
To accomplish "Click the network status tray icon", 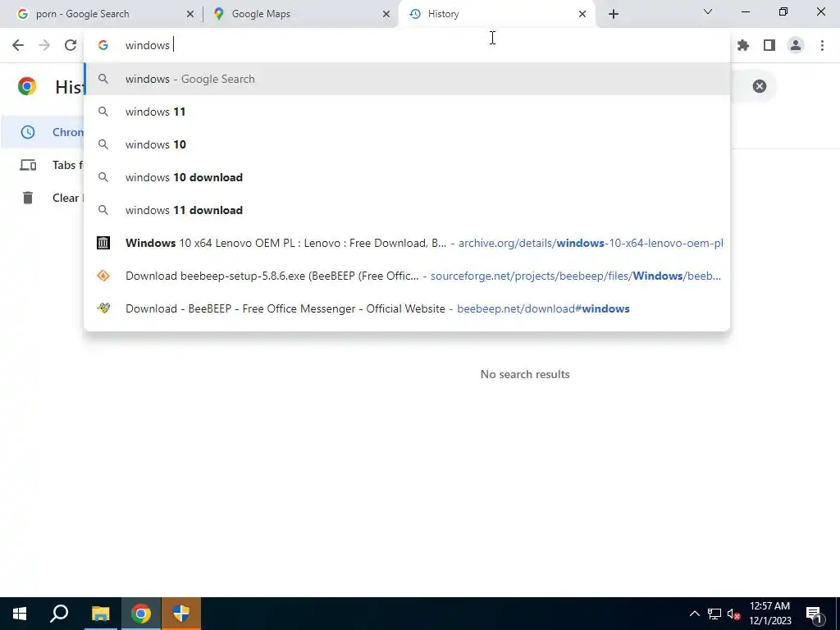I will coord(714,614).
